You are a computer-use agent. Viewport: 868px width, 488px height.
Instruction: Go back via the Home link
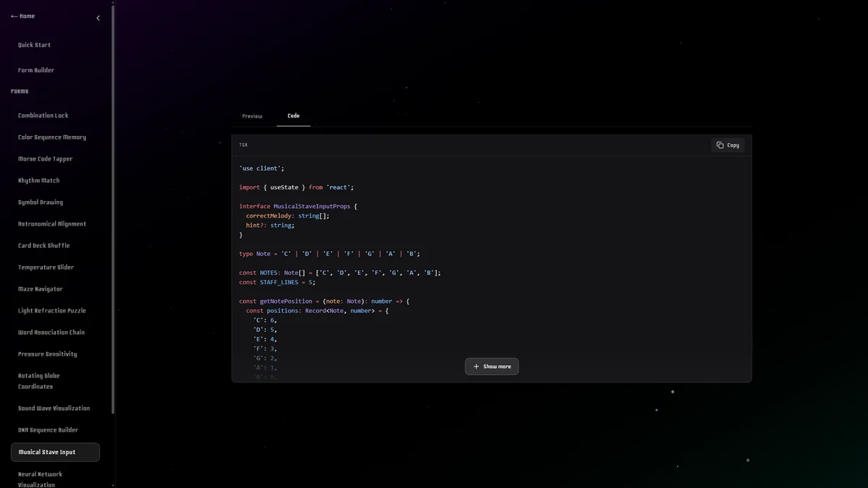[22, 16]
